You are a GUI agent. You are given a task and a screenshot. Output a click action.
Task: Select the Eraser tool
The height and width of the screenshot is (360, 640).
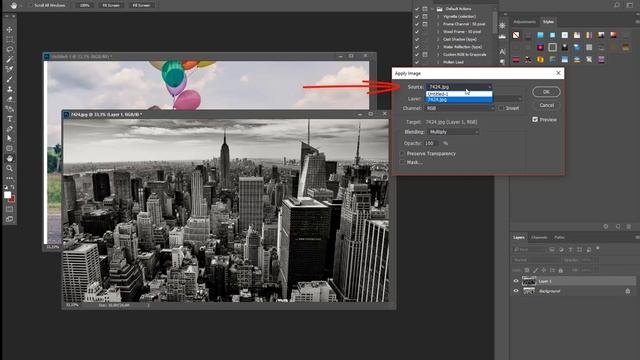tap(9, 99)
